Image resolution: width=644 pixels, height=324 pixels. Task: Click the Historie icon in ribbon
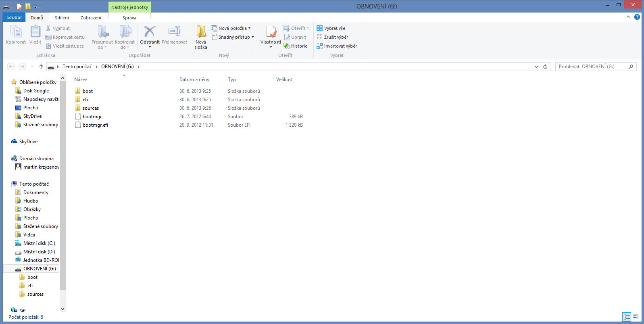click(x=287, y=46)
